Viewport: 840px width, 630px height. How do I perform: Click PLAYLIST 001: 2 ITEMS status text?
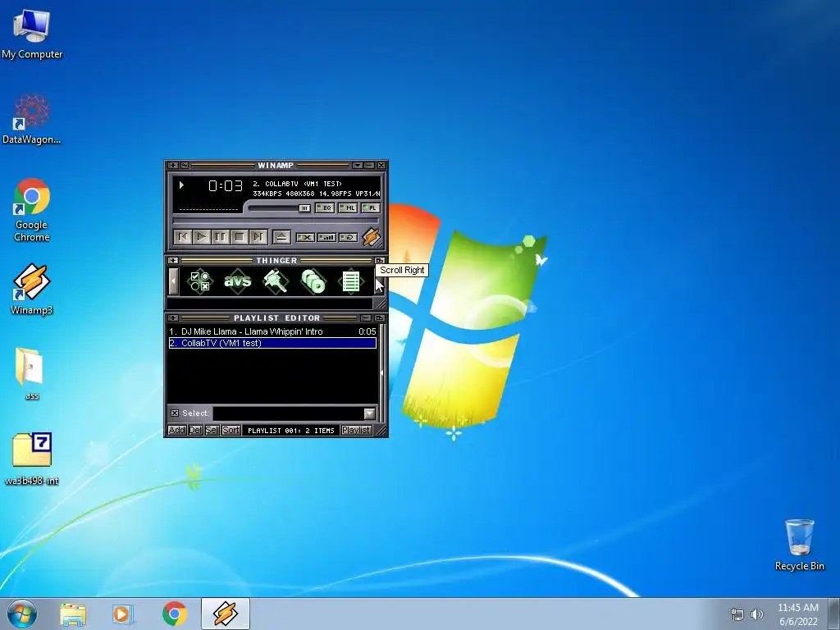[x=291, y=430]
